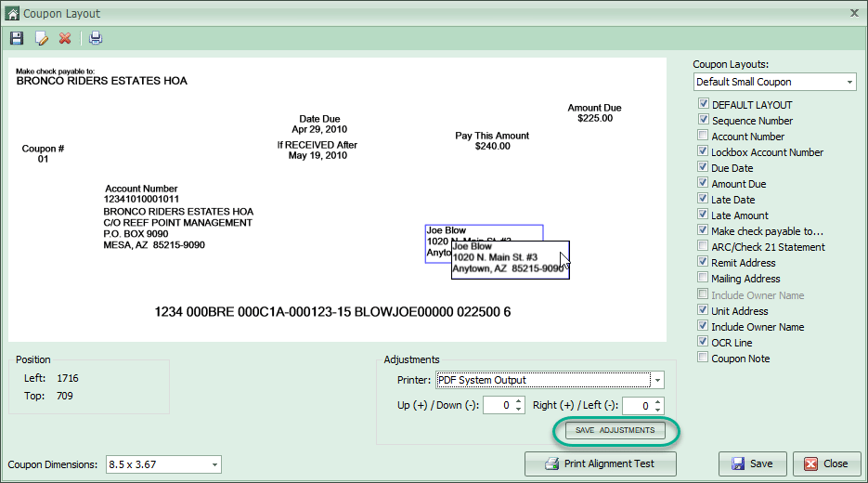This screenshot has height=483, width=868.
Task: Select the Coupon # field on the coupon
Action: tap(44, 154)
